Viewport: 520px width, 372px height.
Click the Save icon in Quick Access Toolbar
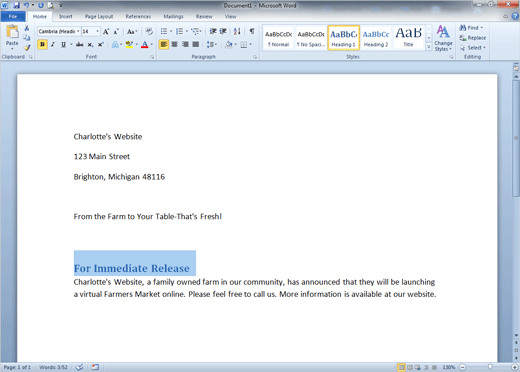17,5
